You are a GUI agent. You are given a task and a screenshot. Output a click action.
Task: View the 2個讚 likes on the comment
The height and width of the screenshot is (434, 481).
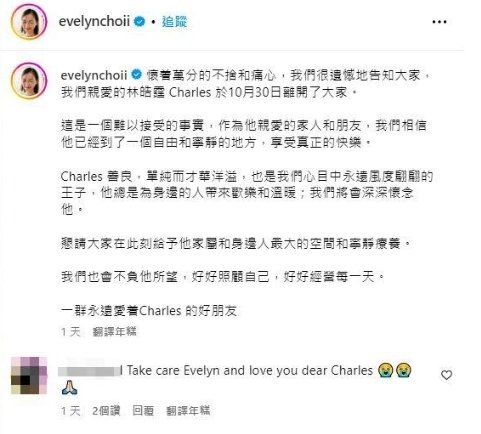tap(106, 410)
